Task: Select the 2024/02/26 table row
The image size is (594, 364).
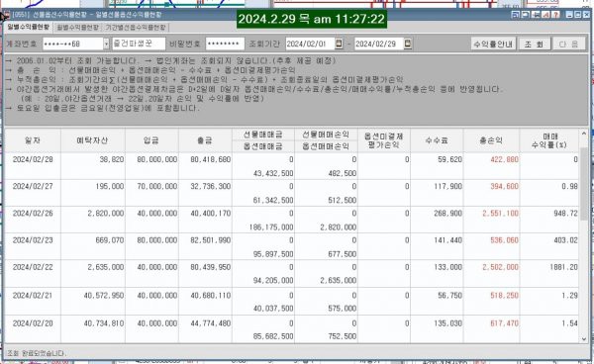Action: [x=292, y=220]
